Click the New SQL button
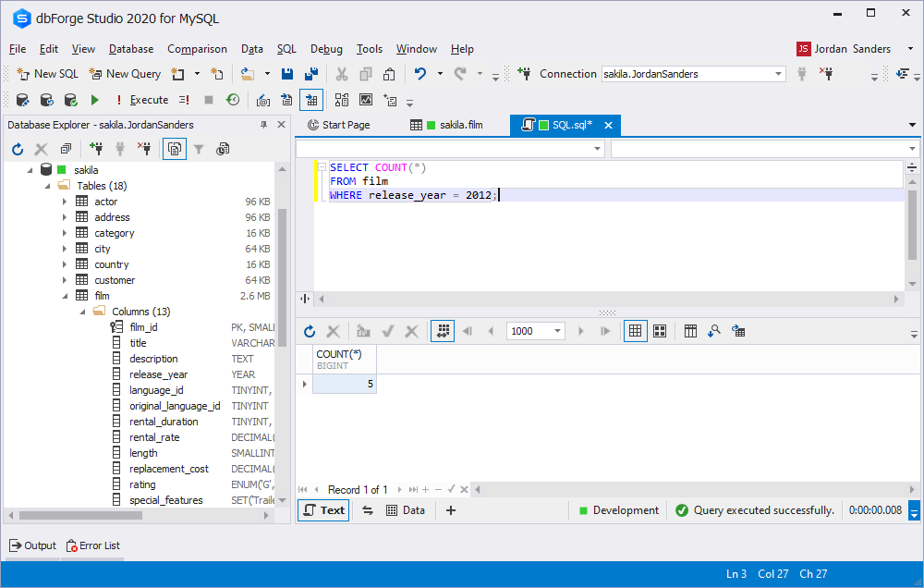Image resolution: width=924 pixels, height=588 pixels. tap(48, 74)
